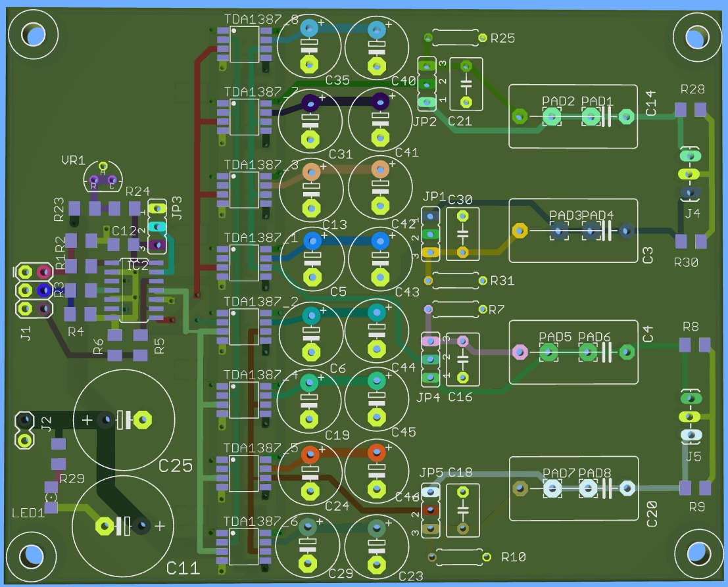Click the large C25 capacitor label
The height and width of the screenshot is (587, 728).
click(176, 466)
